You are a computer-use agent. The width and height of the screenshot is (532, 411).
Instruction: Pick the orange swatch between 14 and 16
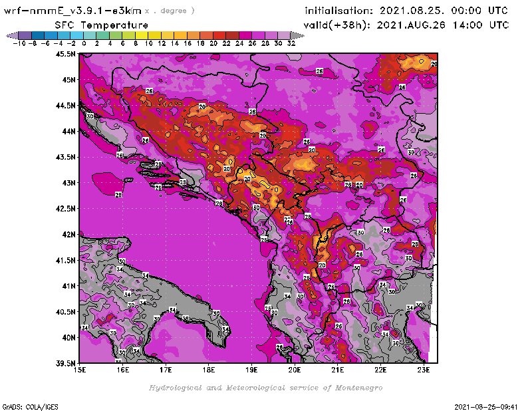coord(180,35)
